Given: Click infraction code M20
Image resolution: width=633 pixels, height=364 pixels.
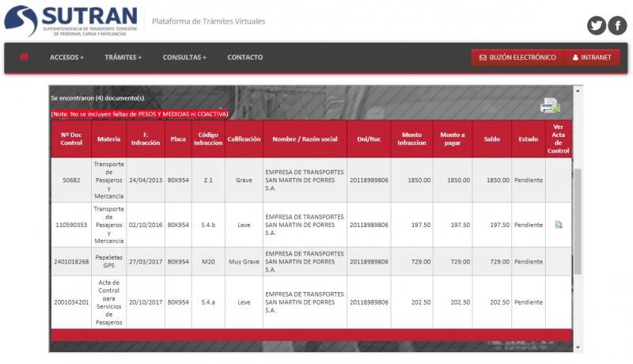Looking at the screenshot, I should [x=208, y=261].
